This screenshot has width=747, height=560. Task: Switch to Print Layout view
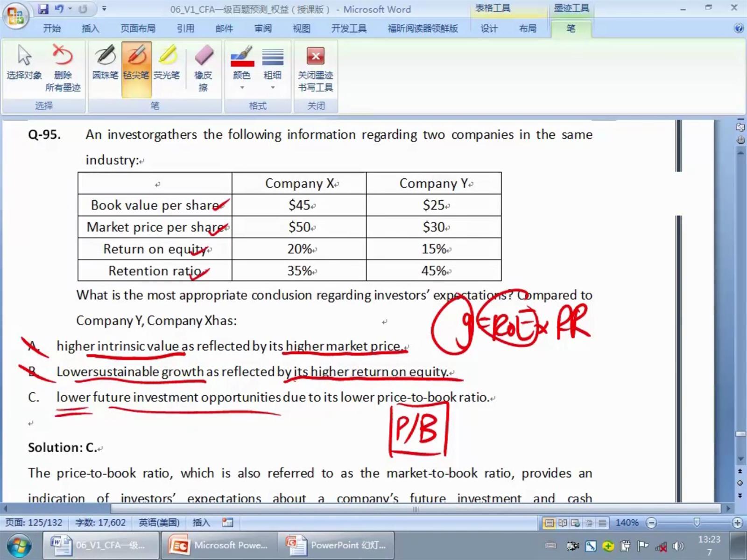point(550,523)
